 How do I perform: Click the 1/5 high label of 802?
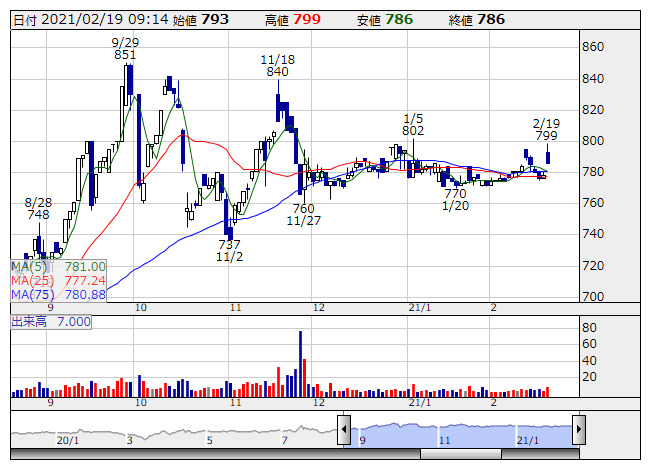tap(414, 124)
